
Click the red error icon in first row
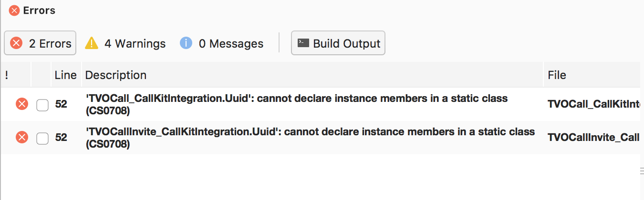coord(22,104)
